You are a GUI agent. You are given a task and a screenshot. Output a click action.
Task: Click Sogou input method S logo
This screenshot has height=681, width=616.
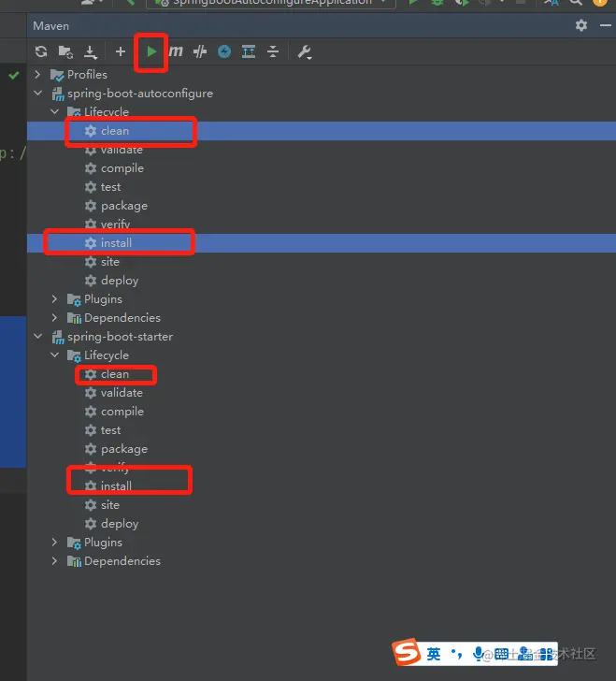(407, 652)
